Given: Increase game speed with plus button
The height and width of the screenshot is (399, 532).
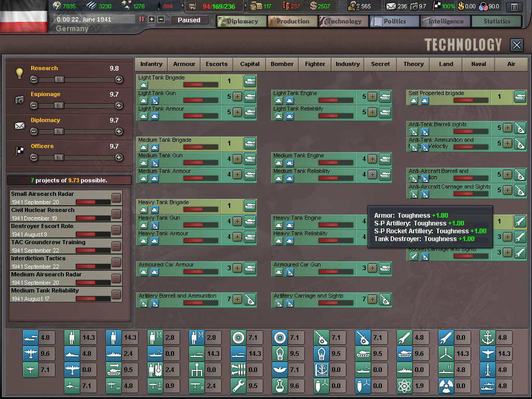Looking at the screenshot, I should [152, 19].
